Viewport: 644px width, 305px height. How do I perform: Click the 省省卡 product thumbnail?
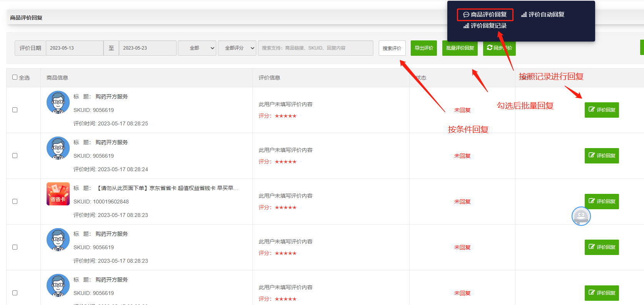(58, 194)
